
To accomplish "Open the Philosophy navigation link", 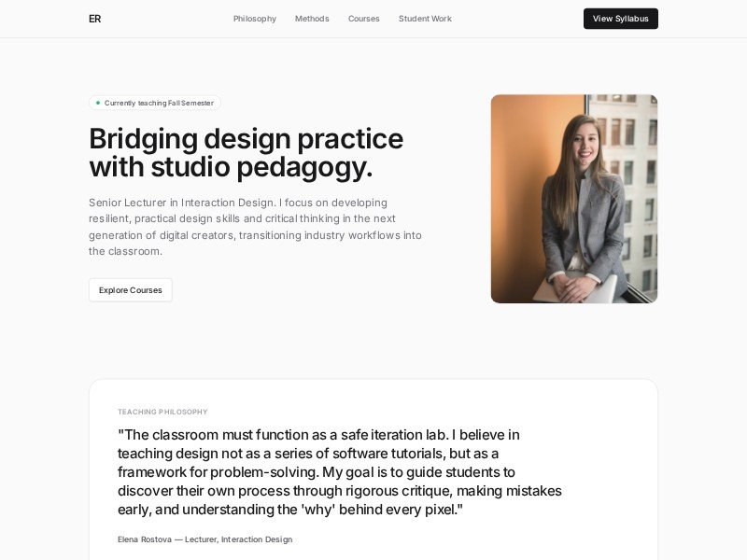I will click(255, 19).
